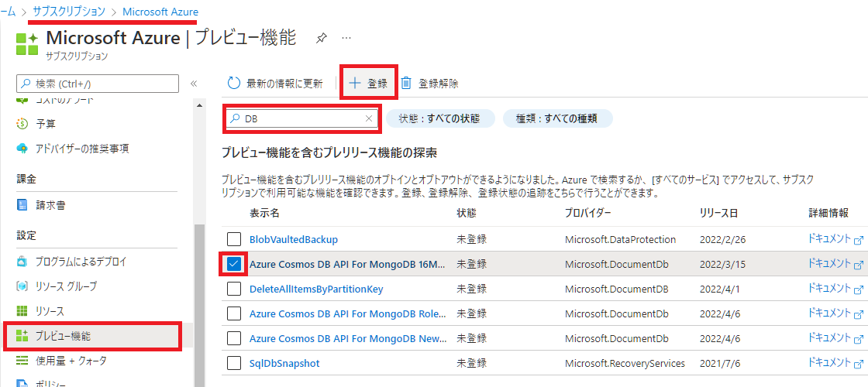Open the BlobVaultedBackup feature link

pyautogui.click(x=294, y=239)
